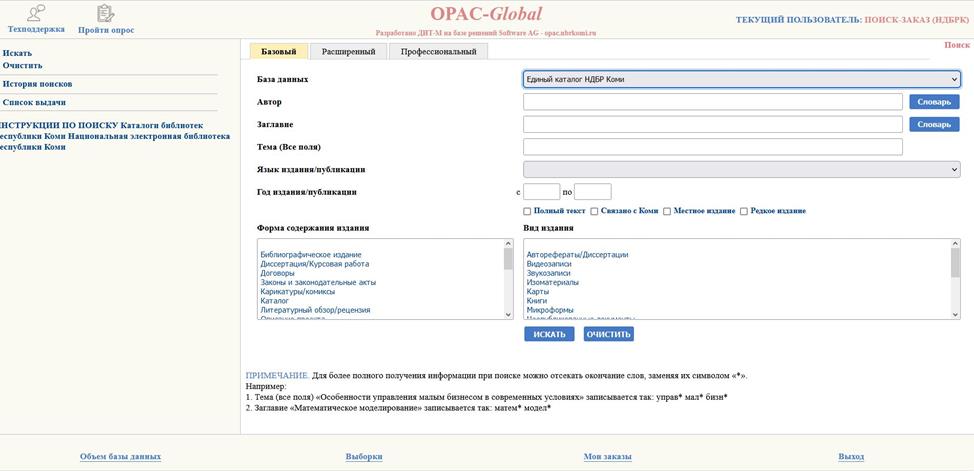Enable the Связано с Коми checkbox

tap(594, 211)
